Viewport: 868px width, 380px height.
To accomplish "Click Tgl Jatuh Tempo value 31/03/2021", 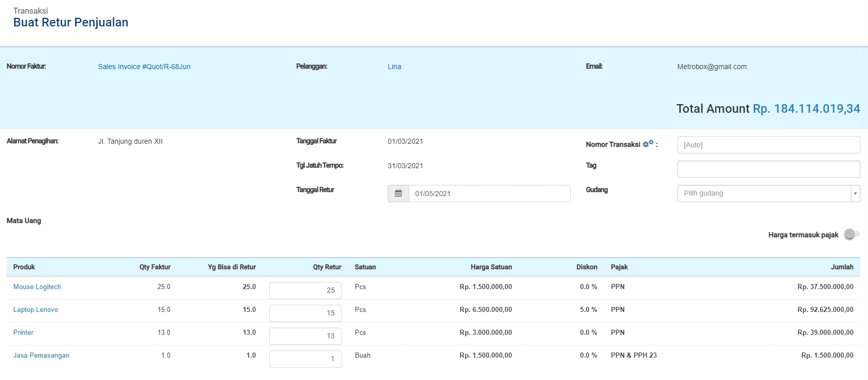I will pos(406,166).
